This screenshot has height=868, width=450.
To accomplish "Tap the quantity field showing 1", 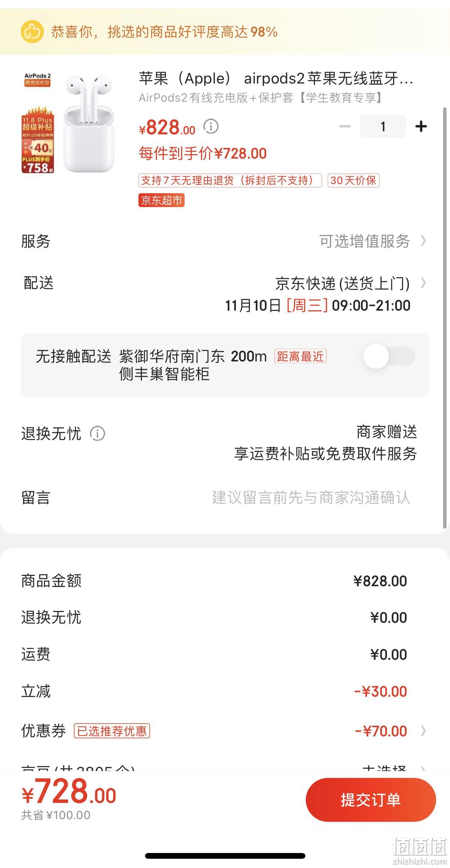I will click(383, 126).
